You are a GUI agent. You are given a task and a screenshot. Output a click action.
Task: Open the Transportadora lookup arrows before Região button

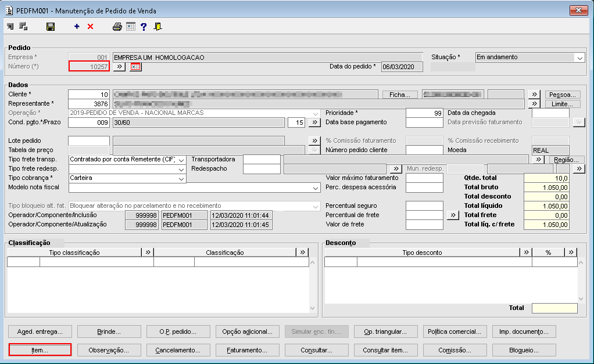point(538,159)
